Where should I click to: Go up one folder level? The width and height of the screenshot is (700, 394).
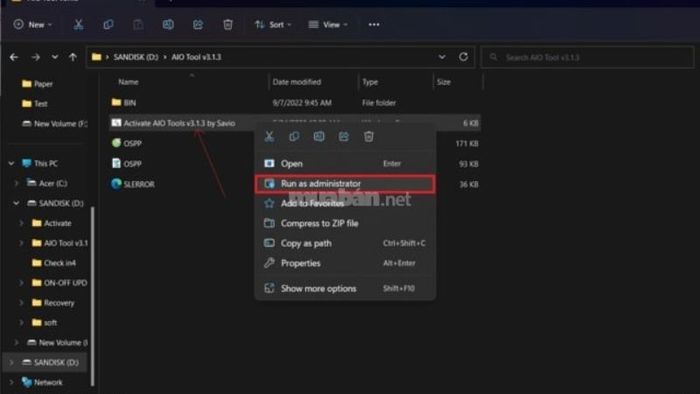click(x=73, y=57)
